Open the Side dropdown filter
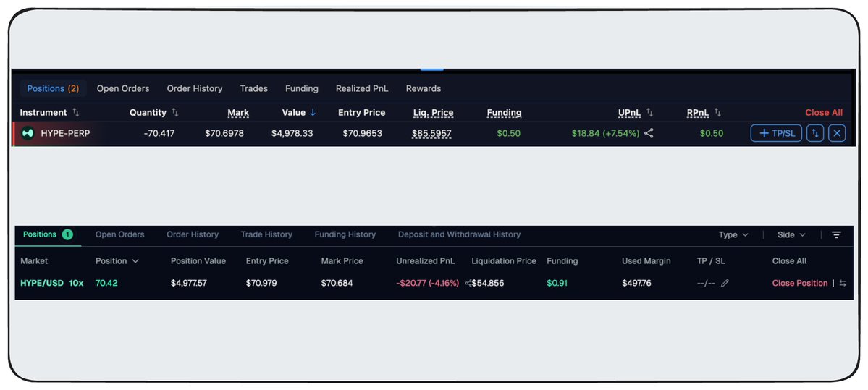Screen dimensions: 868x390 pyautogui.click(x=791, y=235)
